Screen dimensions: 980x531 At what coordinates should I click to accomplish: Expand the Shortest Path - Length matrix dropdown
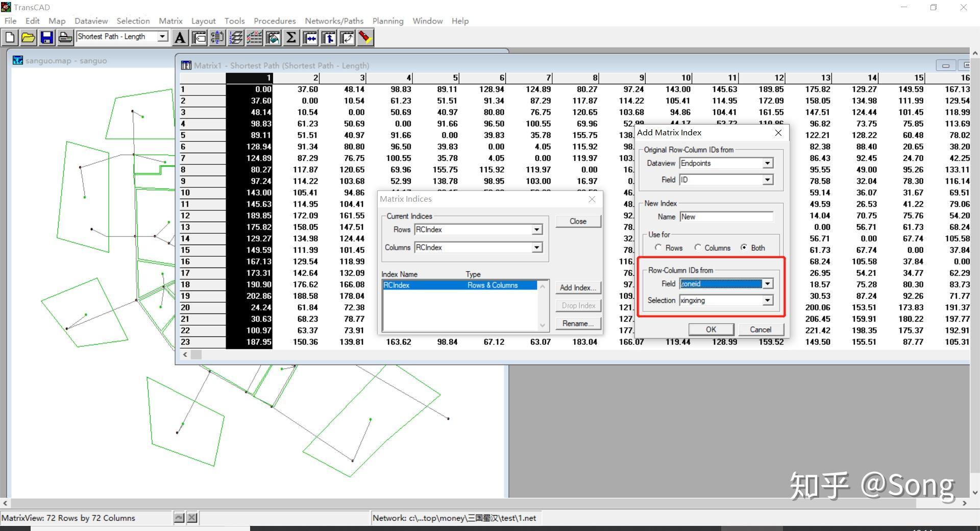162,37
